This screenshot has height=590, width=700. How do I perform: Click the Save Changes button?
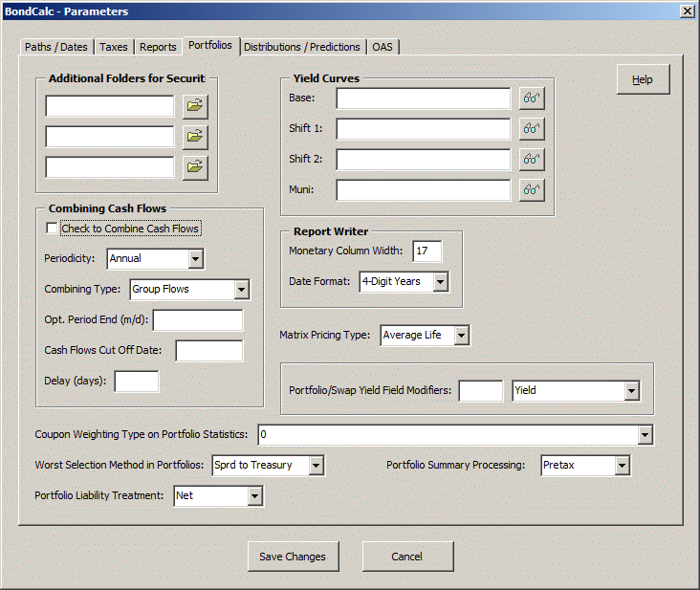click(x=293, y=557)
